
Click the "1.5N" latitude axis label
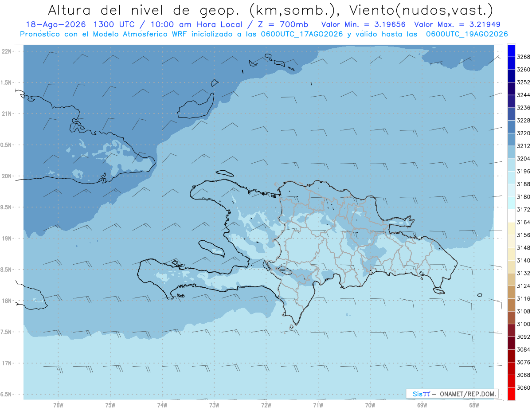(7, 83)
